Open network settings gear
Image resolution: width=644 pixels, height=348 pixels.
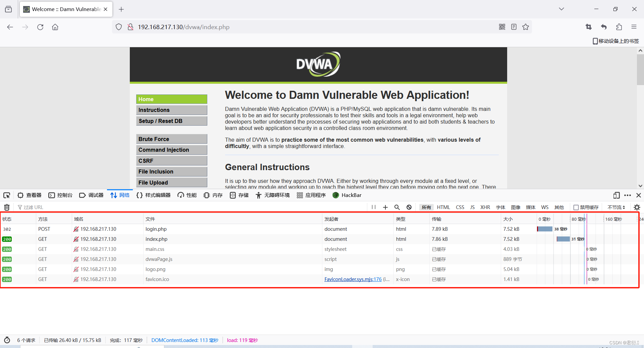pos(637,207)
